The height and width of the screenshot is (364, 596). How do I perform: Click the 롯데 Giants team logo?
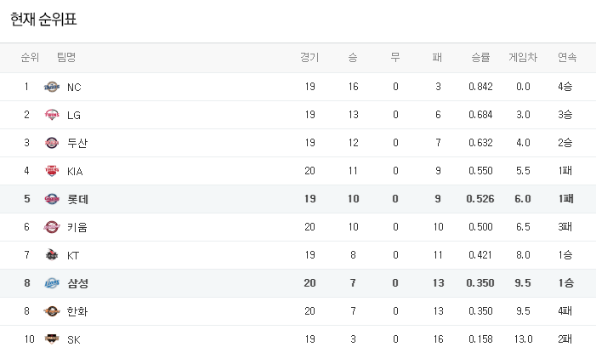pyautogui.click(x=52, y=199)
